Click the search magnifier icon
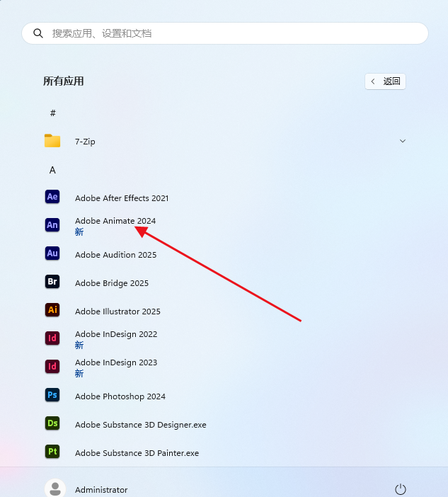Image resolution: width=448 pixels, height=497 pixels. 38,33
